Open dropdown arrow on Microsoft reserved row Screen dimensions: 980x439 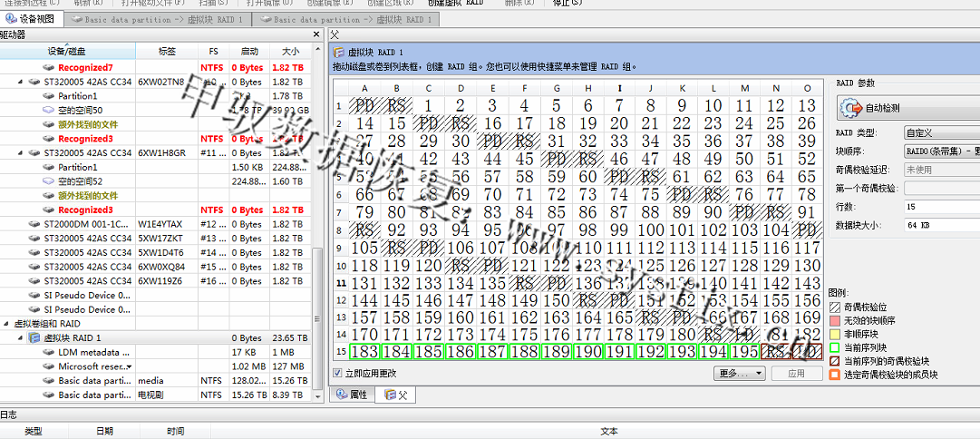130,367
